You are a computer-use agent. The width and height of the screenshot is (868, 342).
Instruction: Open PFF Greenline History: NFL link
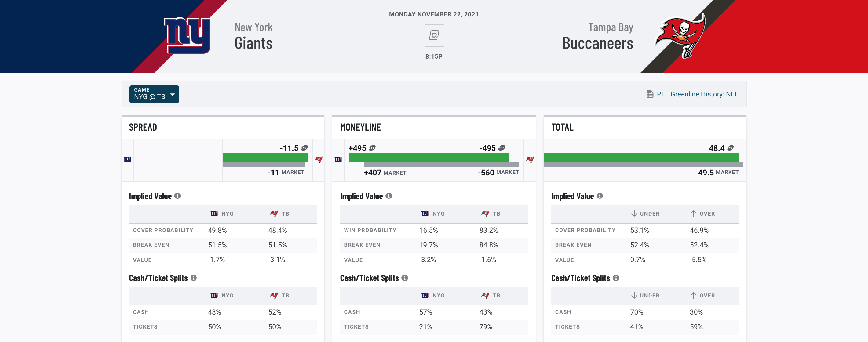697,94
